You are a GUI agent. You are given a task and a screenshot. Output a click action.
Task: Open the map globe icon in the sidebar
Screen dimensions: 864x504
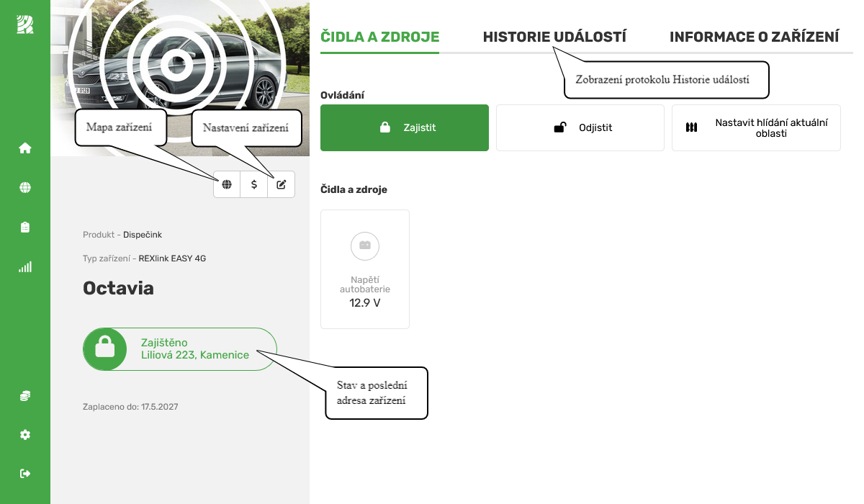(25, 186)
